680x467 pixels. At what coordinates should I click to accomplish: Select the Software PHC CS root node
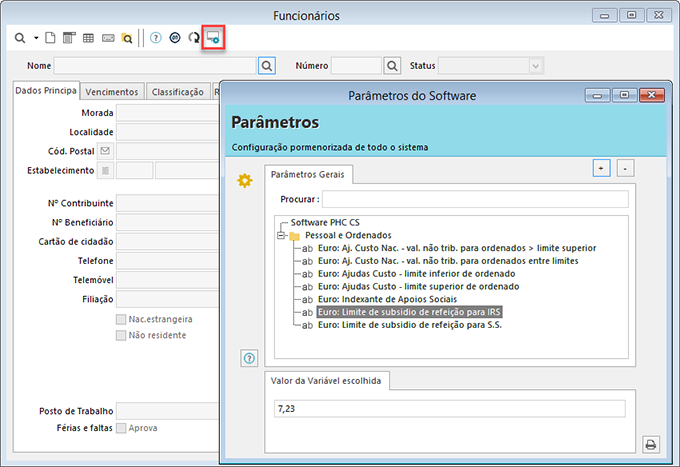point(325,222)
